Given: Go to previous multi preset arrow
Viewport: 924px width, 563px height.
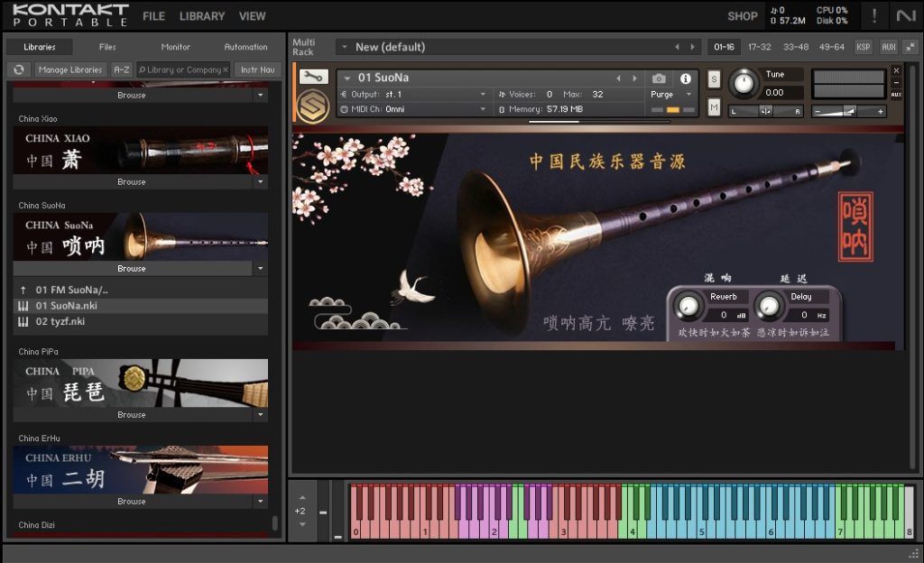Looking at the screenshot, I should (677, 47).
